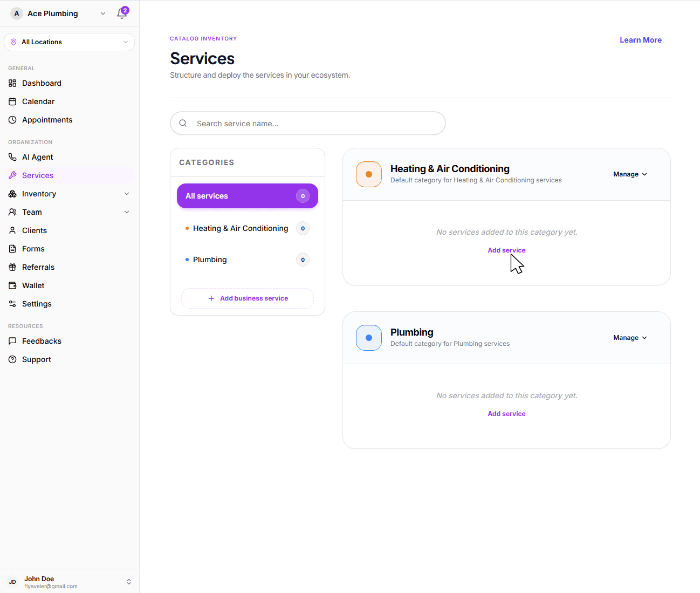
Task: Open the Dashboard section
Action: click(41, 83)
